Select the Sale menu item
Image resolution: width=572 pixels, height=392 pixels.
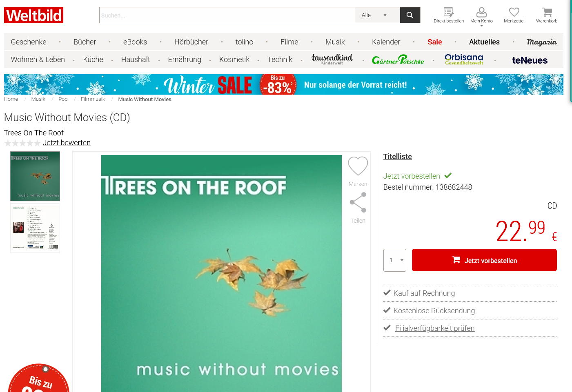[x=434, y=42]
